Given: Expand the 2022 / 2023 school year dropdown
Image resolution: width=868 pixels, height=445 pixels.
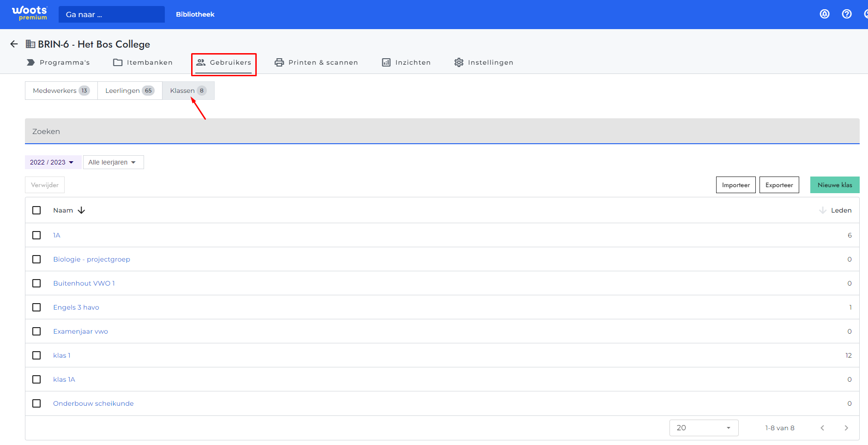Looking at the screenshot, I should pyautogui.click(x=52, y=162).
